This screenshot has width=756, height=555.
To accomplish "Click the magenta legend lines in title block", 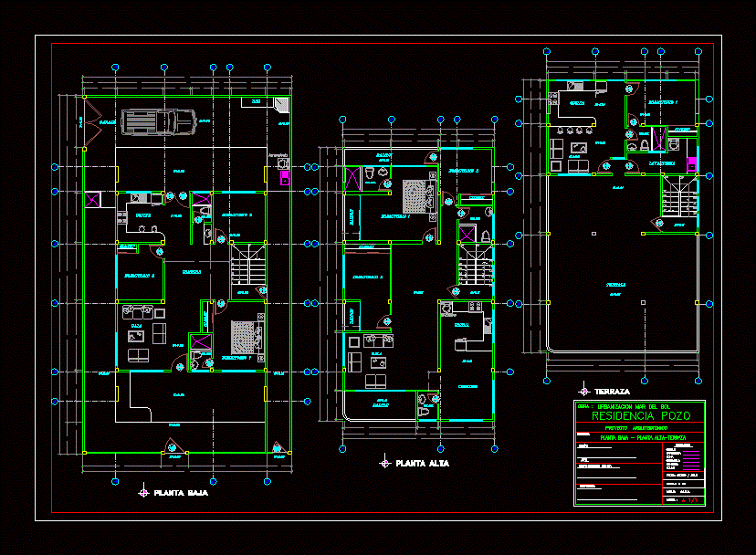I will (x=691, y=457).
